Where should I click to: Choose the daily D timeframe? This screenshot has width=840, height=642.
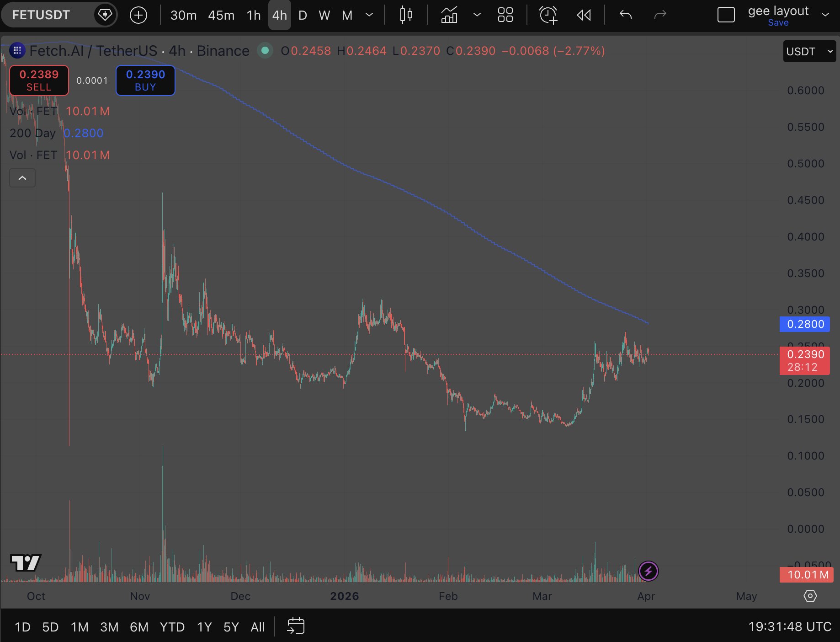(x=303, y=15)
